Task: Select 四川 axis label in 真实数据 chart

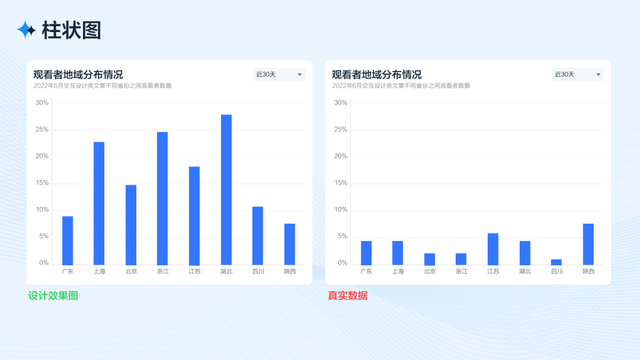Action: (x=557, y=271)
